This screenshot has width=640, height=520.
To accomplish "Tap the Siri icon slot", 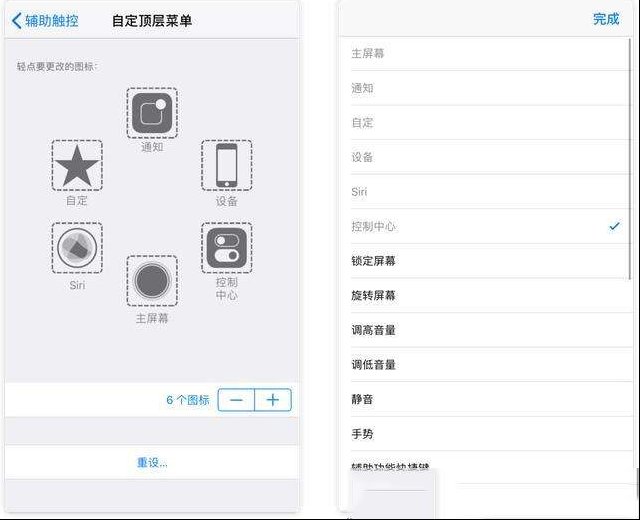I will click(77, 248).
